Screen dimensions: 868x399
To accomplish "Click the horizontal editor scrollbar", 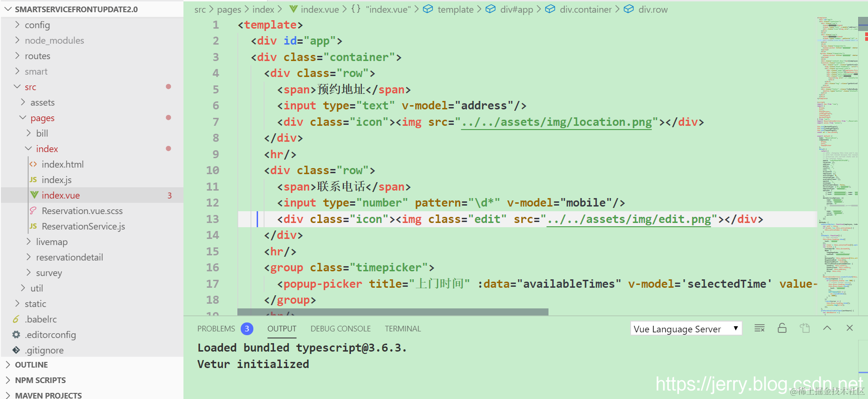I will tap(393, 312).
